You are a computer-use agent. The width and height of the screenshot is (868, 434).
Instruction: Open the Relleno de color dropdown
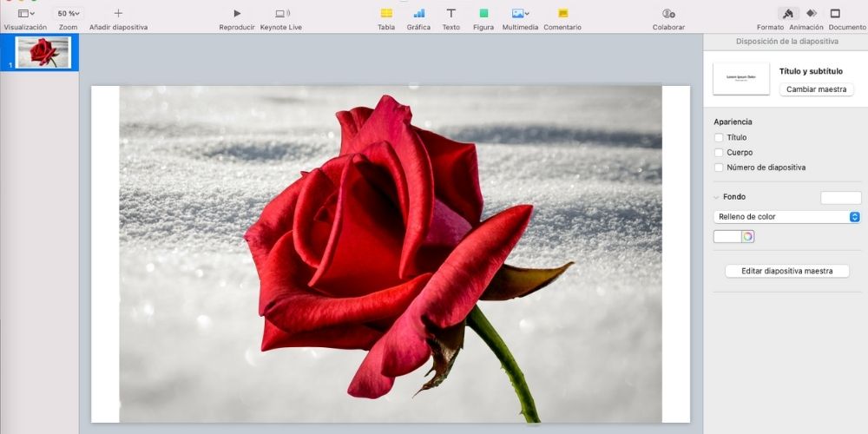tap(786, 216)
